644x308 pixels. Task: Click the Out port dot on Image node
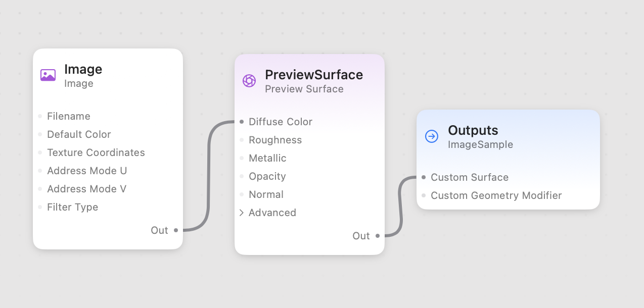point(175,230)
